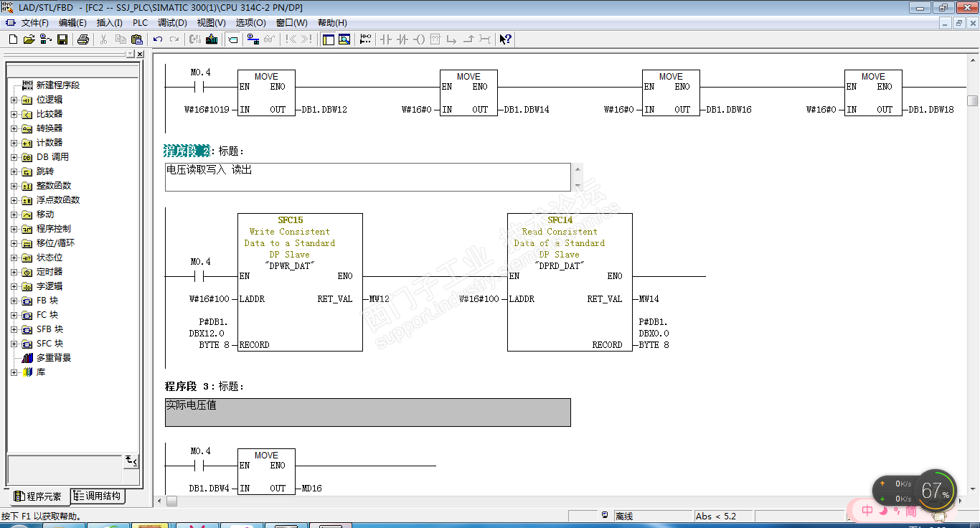Open the 调试(D) menu
The height and width of the screenshot is (528, 980).
[172, 23]
